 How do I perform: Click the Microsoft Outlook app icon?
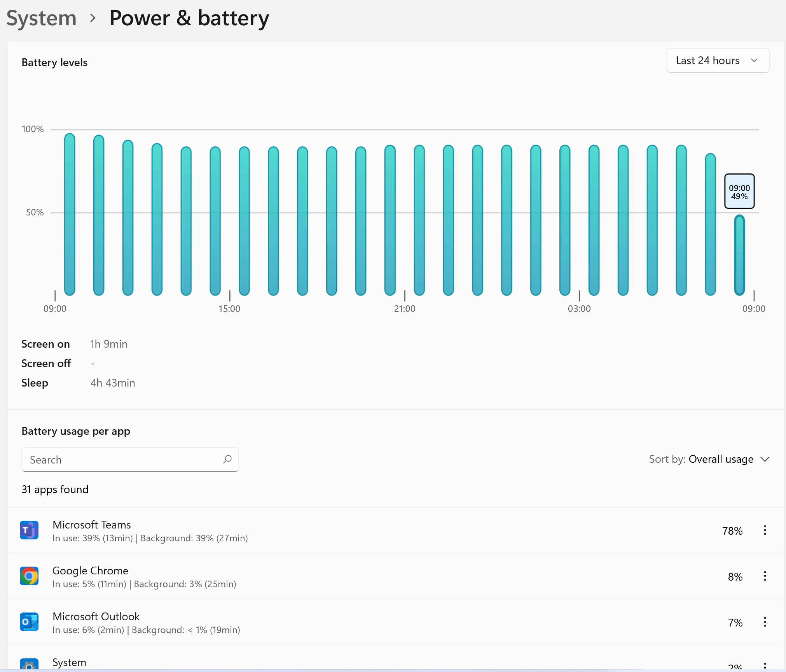[29, 622]
